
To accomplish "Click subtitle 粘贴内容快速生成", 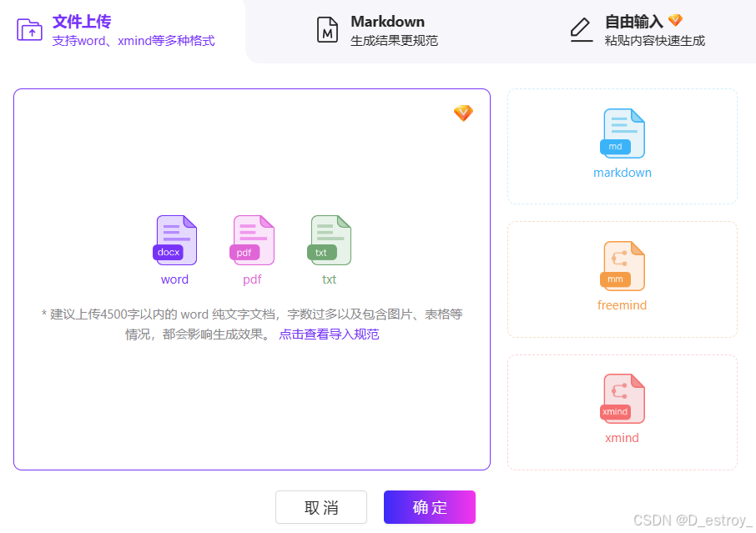I will (655, 41).
